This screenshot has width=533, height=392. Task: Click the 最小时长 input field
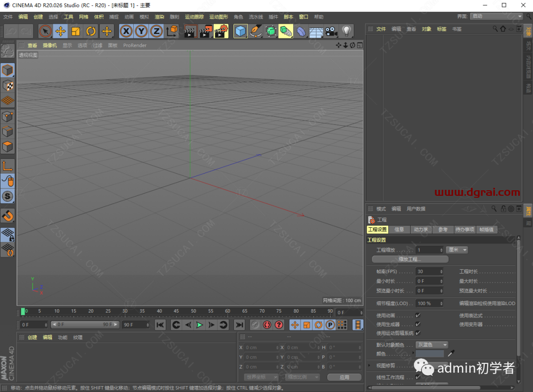coord(428,281)
